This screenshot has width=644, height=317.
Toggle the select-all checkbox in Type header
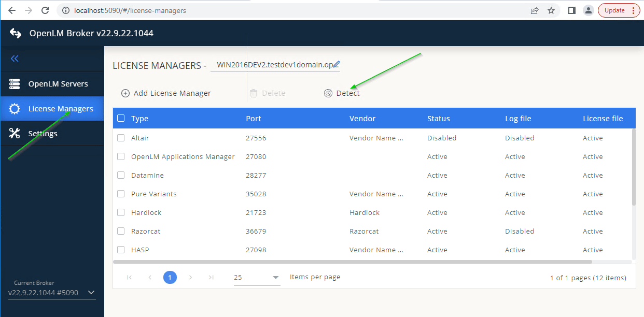pos(120,118)
